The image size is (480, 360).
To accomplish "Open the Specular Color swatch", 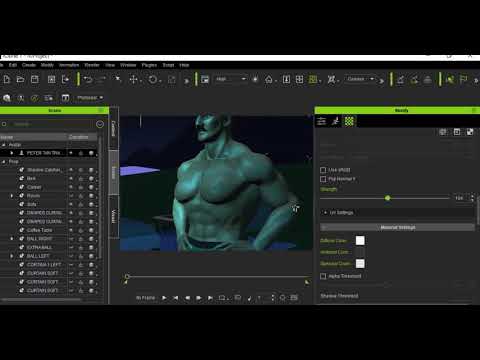I will pos(360,264).
